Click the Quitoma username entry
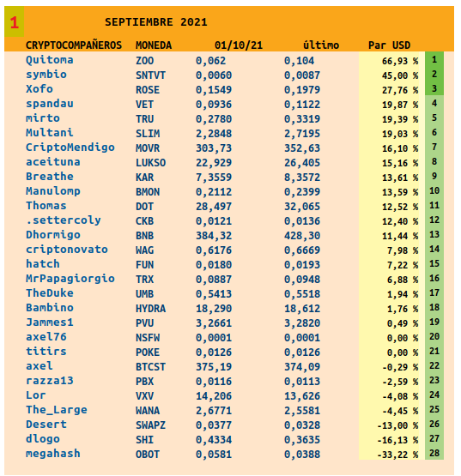The height and width of the screenshot is (476, 461). point(50,60)
